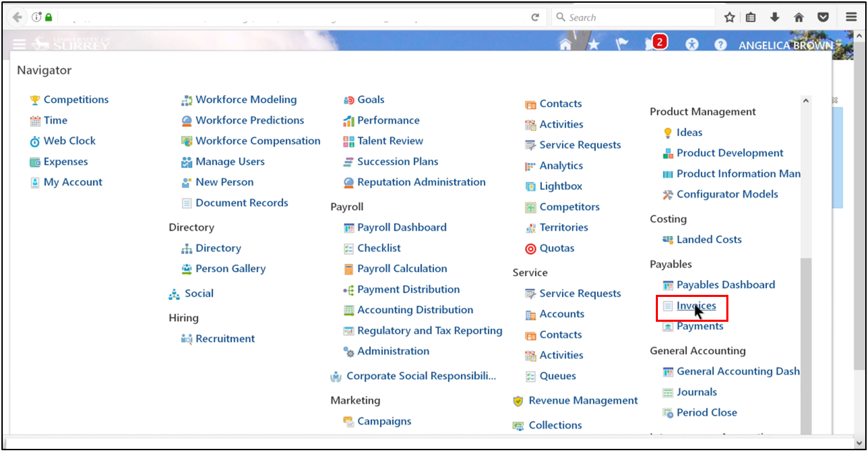Open the Expenses app
The image size is (868, 453).
(64, 161)
